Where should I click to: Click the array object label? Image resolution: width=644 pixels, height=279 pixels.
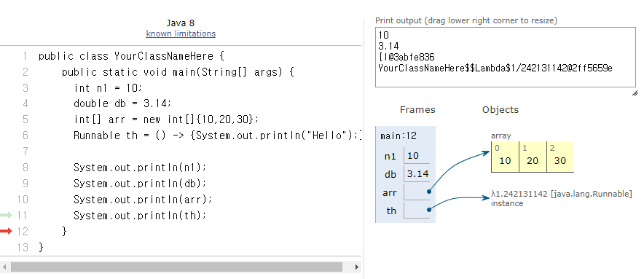point(501,136)
